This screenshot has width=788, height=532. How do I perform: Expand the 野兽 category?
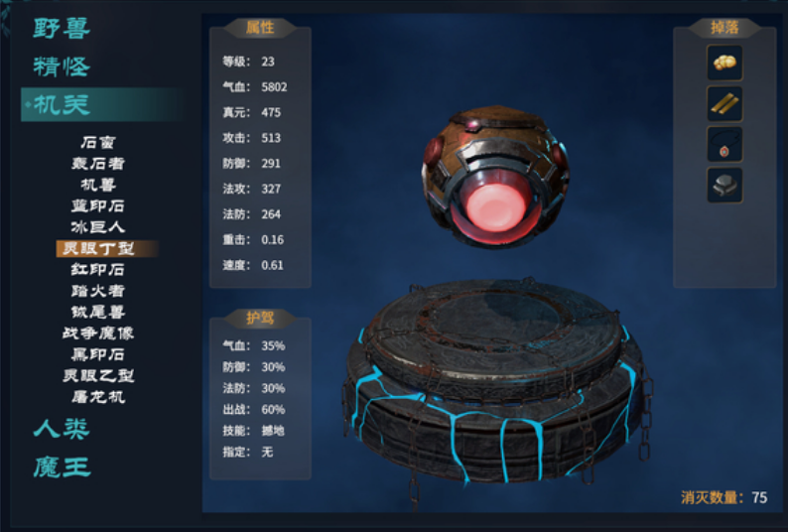click(x=62, y=28)
